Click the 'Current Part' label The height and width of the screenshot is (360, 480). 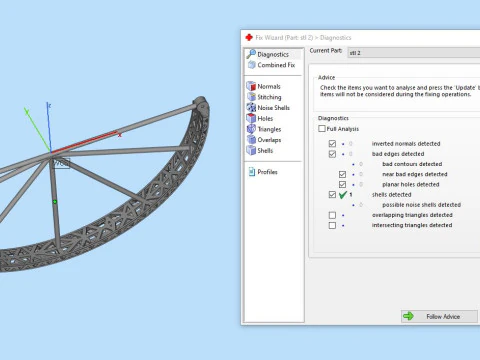point(326,50)
